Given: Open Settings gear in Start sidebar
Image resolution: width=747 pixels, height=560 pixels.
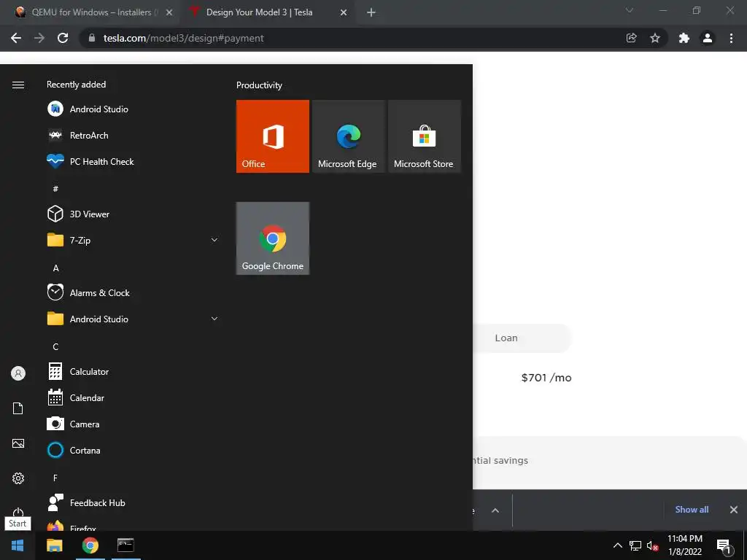Looking at the screenshot, I should [18, 478].
